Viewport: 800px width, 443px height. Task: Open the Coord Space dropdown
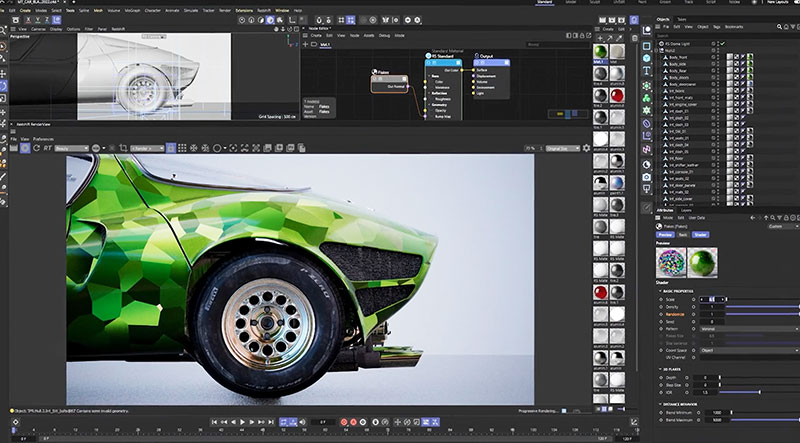(749, 351)
